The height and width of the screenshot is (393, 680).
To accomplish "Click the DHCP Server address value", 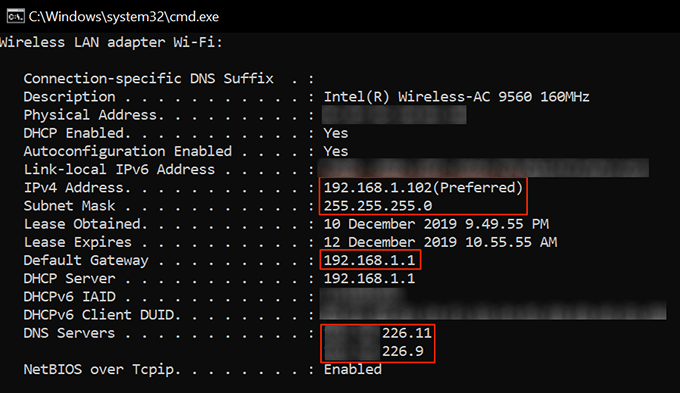I will 369,278.
